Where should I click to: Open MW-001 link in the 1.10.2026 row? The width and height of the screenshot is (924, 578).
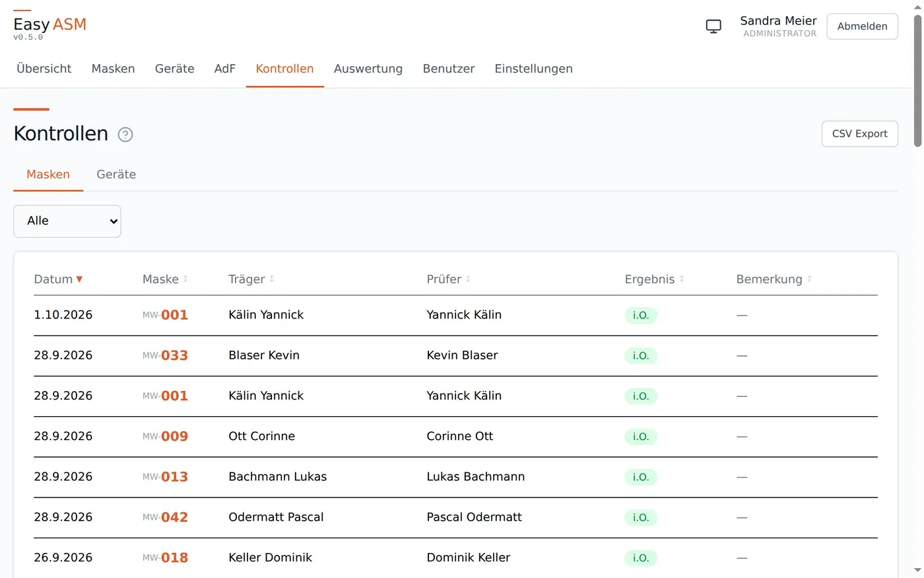166,315
